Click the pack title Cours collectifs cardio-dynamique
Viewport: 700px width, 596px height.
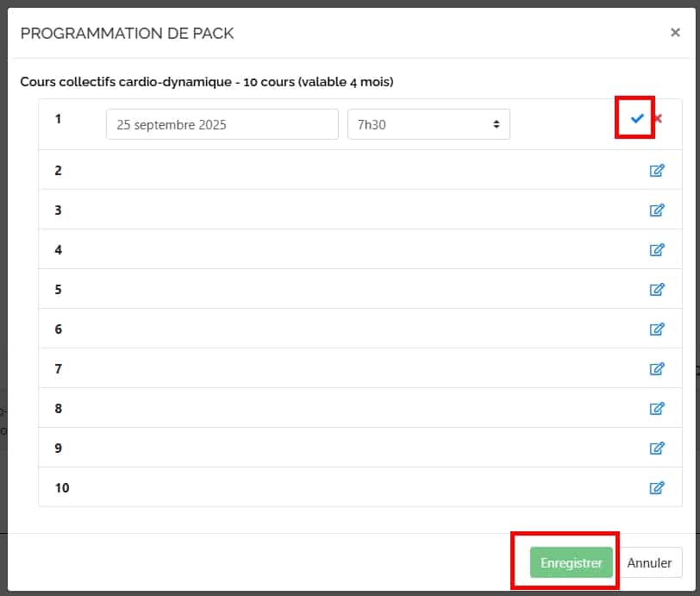pos(206,83)
